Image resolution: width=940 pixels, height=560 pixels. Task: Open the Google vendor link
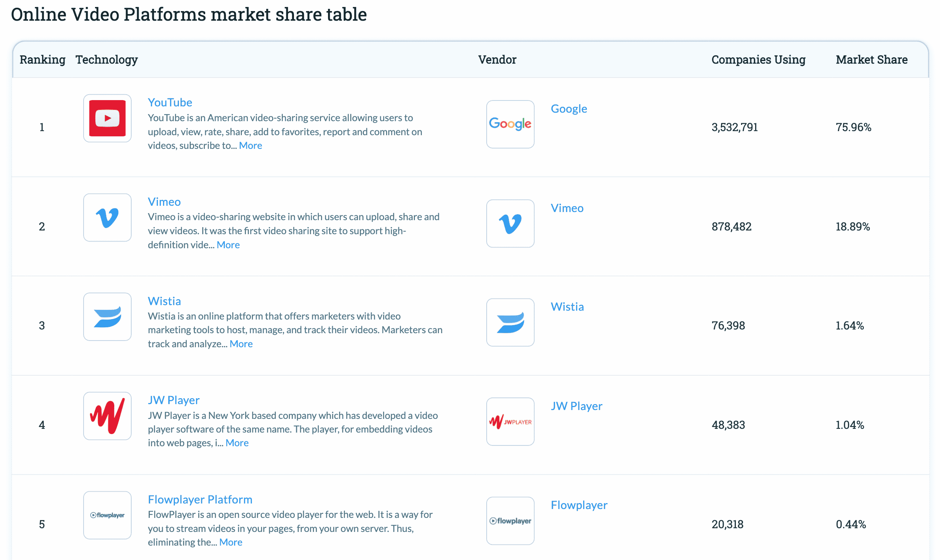tap(568, 109)
